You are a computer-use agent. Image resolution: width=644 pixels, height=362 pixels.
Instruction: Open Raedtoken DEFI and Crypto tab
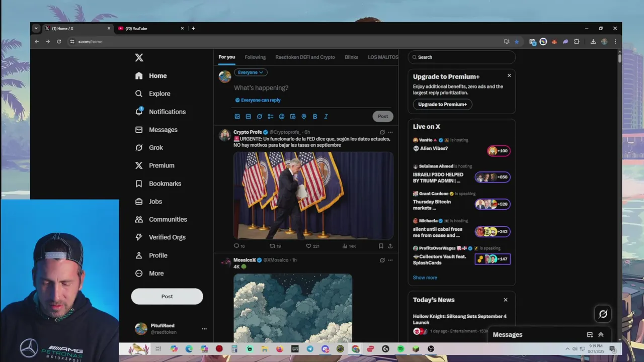[305, 57]
